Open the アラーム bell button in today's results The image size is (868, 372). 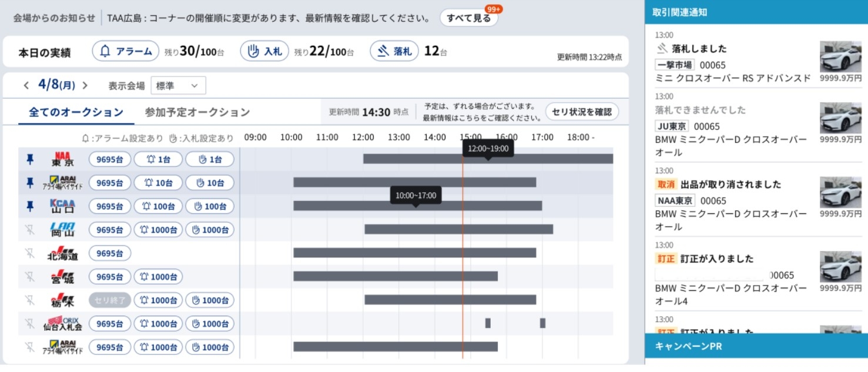point(126,52)
